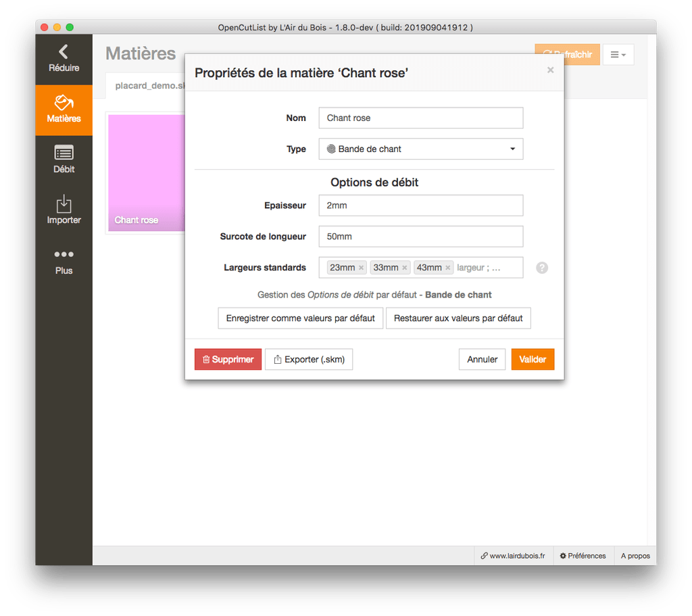The height and width of the screenshot is (616, 692).
Task: Close the material properties dialog
Action: [x=550, y=70]
